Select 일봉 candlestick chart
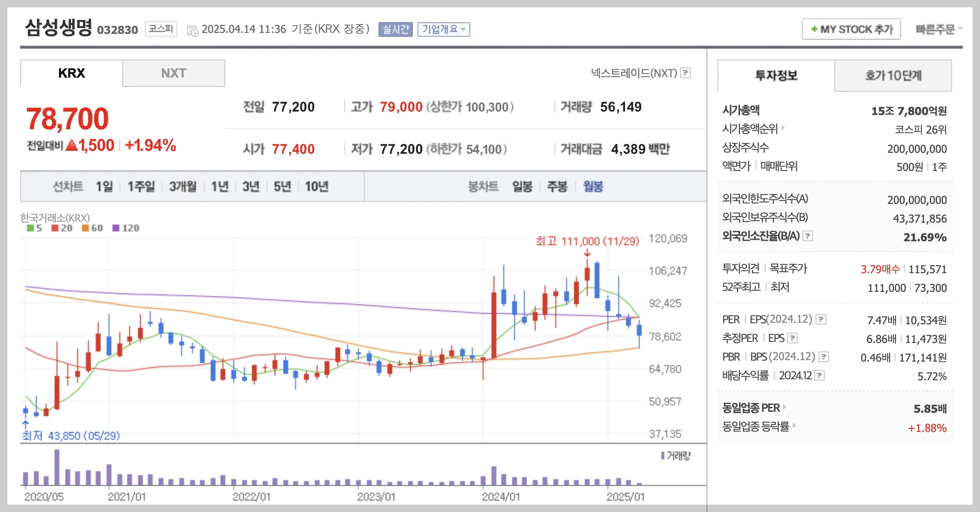 tap(522, 187)
